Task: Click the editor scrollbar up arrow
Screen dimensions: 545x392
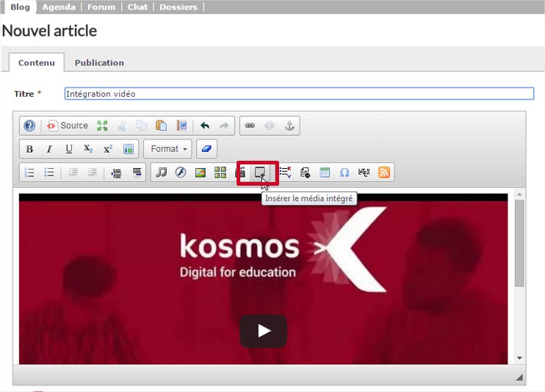Action: [x=519, y=194]
